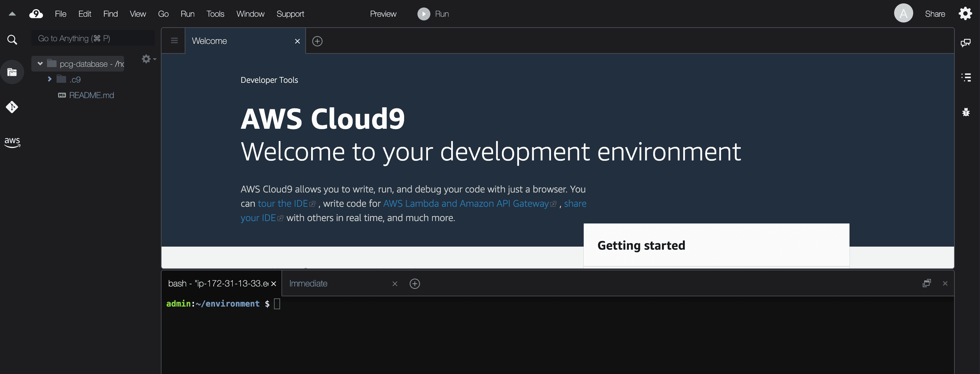Collapse the pcg-database folder arrow

(40, 64)
